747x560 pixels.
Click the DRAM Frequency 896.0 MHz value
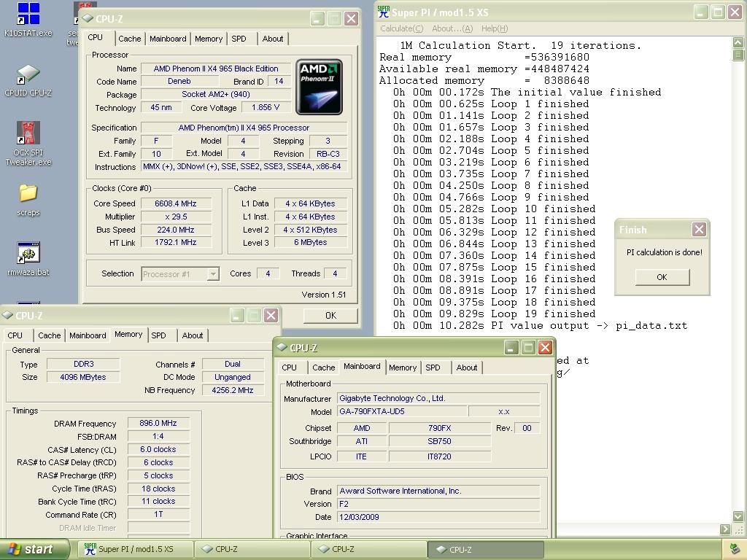point(158,423)
